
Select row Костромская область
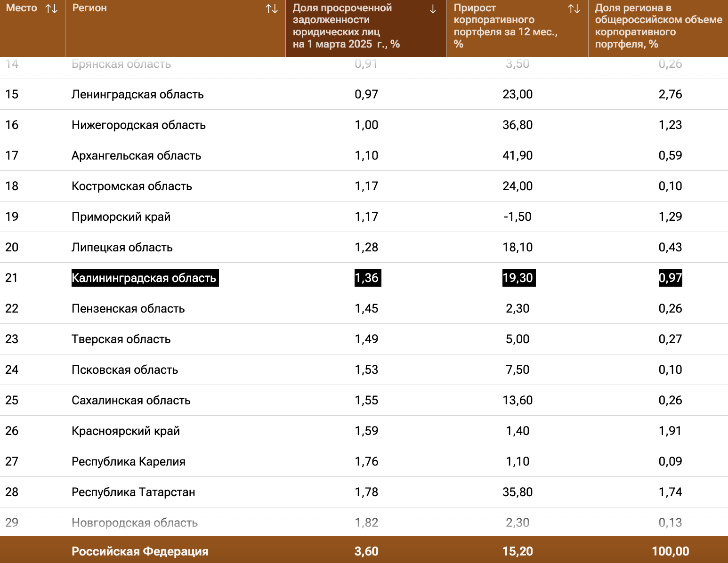(364, 186)
